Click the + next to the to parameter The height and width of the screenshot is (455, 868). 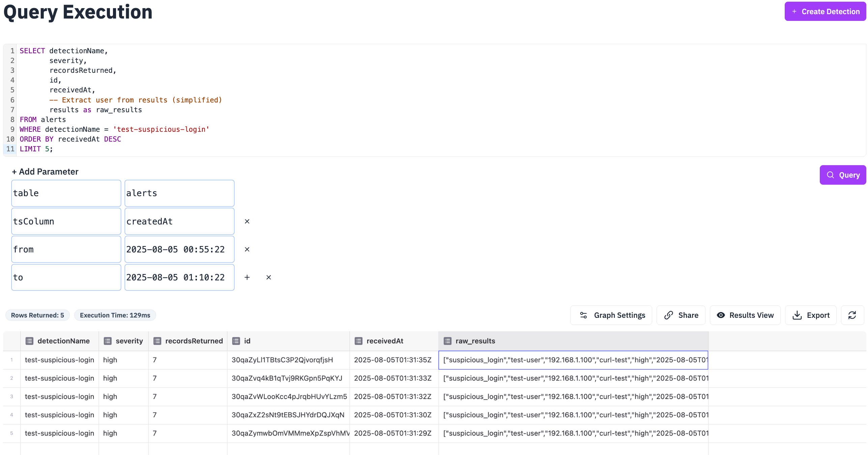pos(247,277)
